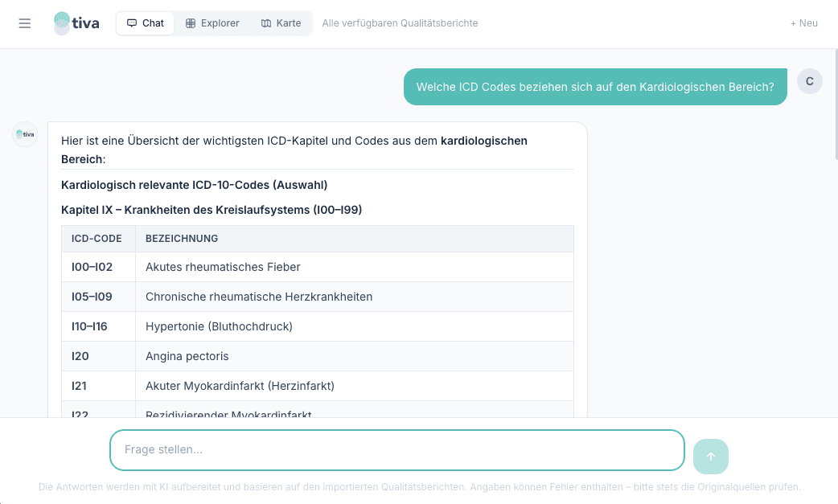Click heading 'Kapitel IX – Krankheiten des Kreislaufsystems'
This screenshot has width=838, height=504.
tap(212, 210)
